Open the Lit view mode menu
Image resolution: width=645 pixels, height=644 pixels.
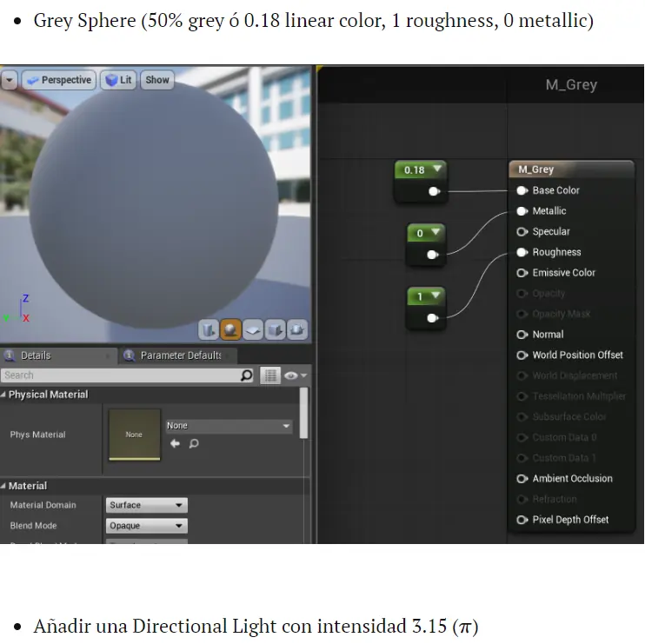(x=118, y=80)
